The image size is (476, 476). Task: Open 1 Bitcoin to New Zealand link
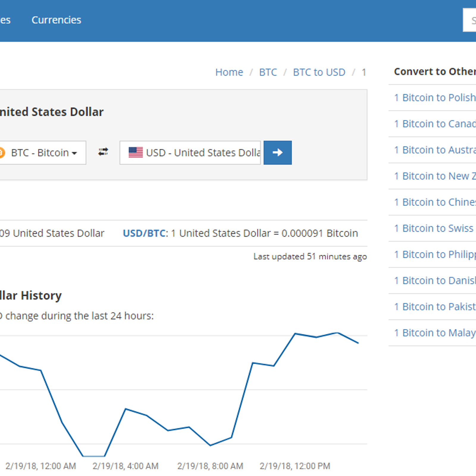pyautogui.click(x=435, y=176)
